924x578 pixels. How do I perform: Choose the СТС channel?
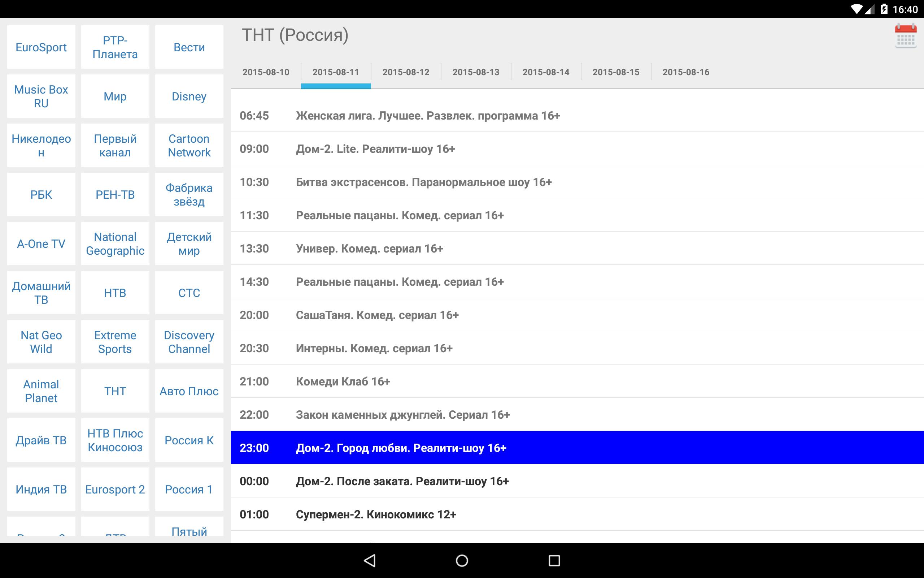pyautogui.click(x=189, y=293)
